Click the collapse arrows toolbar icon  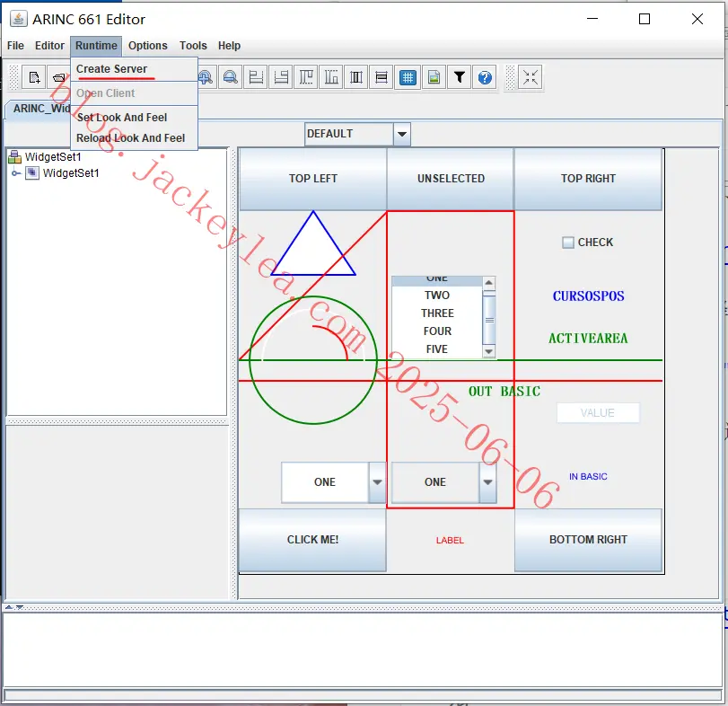[530, 77]
